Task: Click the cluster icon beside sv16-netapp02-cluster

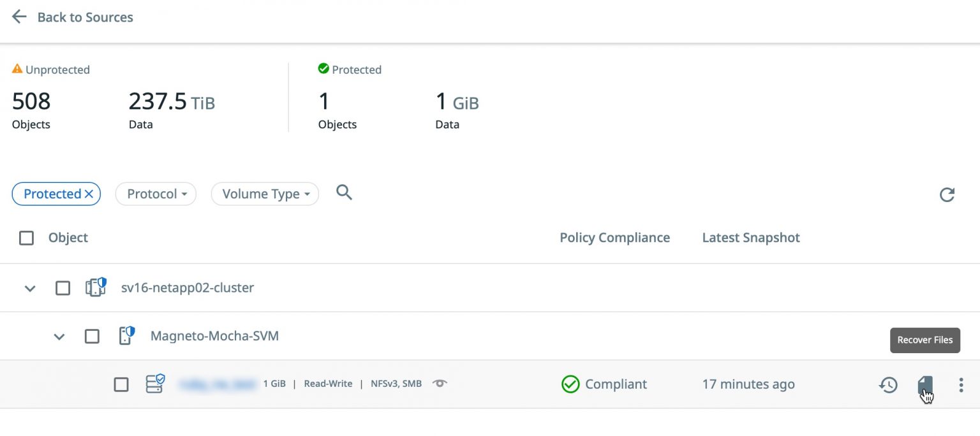Action: coord(94,287)
